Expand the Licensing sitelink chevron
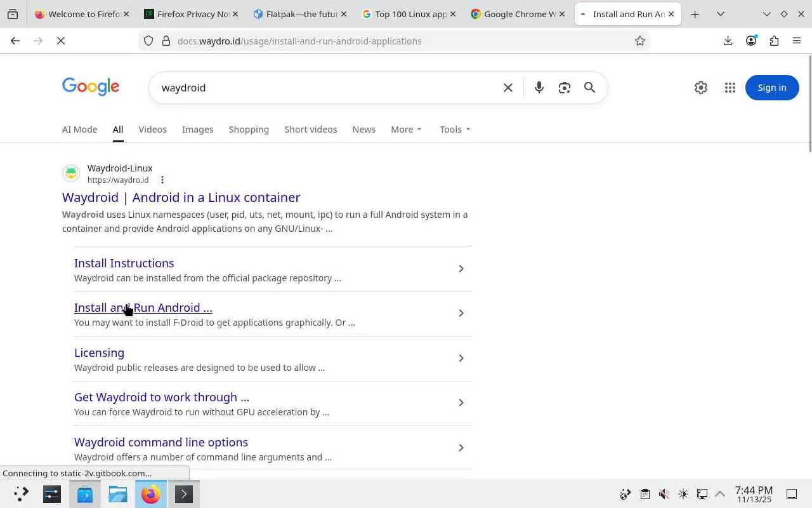This screenshot has height=508, width=812. pyautogui.click(x=461, y=358)
